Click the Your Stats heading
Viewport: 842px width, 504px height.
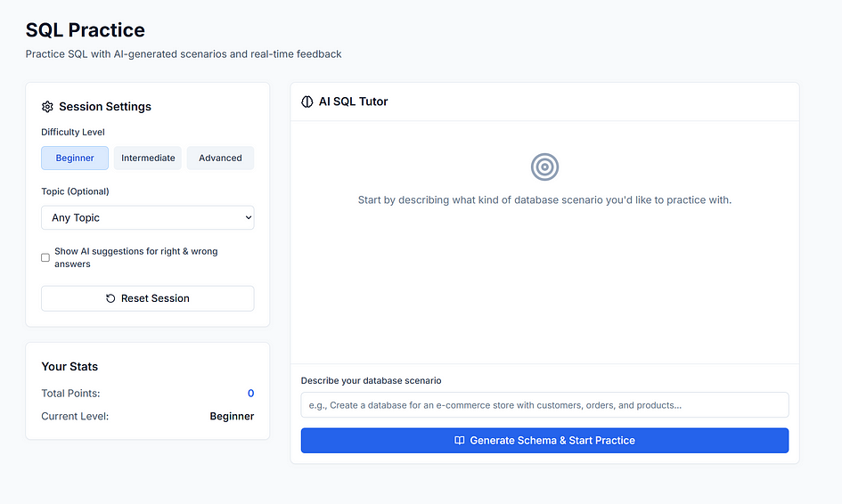pos(69,367)
